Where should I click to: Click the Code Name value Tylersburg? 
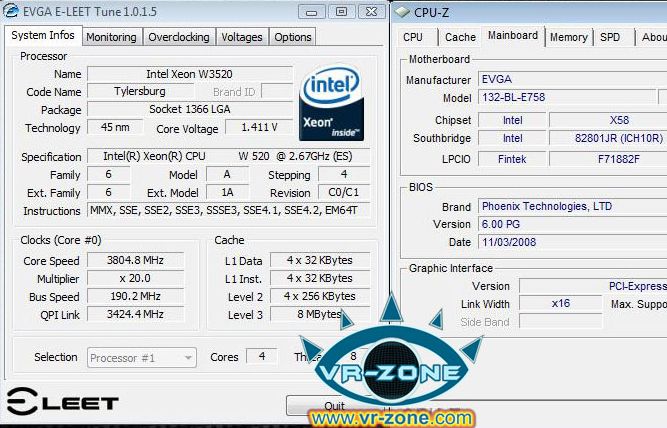[x=140, y=91]
